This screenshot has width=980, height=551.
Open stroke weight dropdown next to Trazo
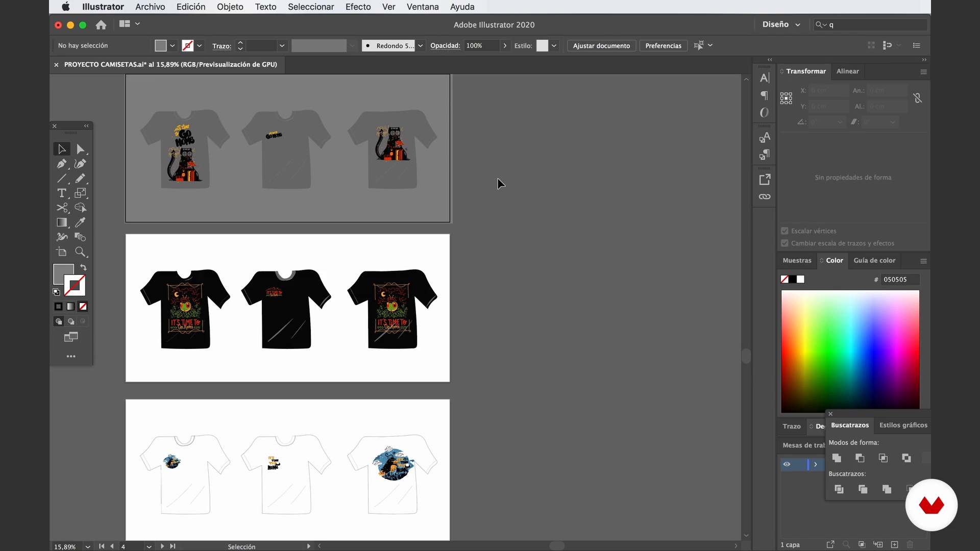pyautogui.click(x=282, y=45)
